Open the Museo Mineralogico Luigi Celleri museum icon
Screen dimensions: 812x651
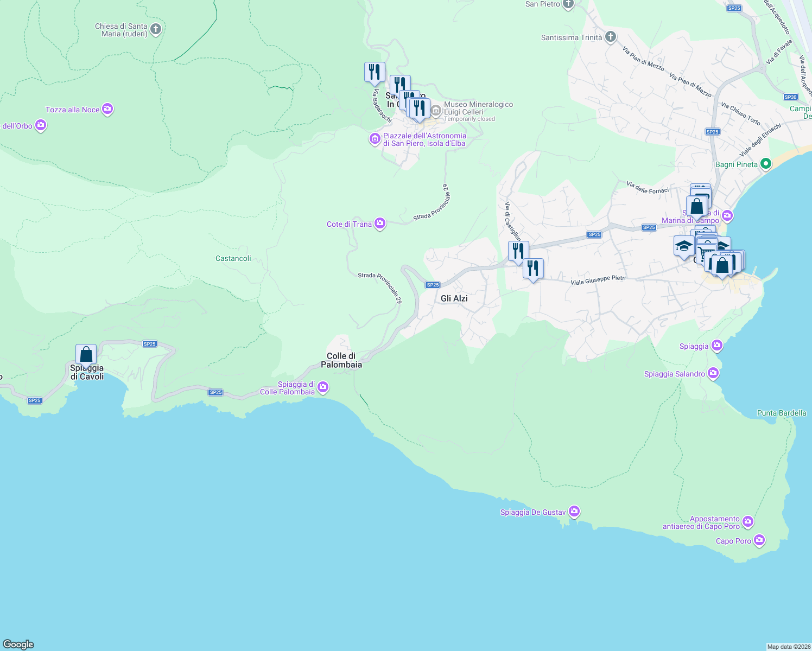click(x=435, y=110)
